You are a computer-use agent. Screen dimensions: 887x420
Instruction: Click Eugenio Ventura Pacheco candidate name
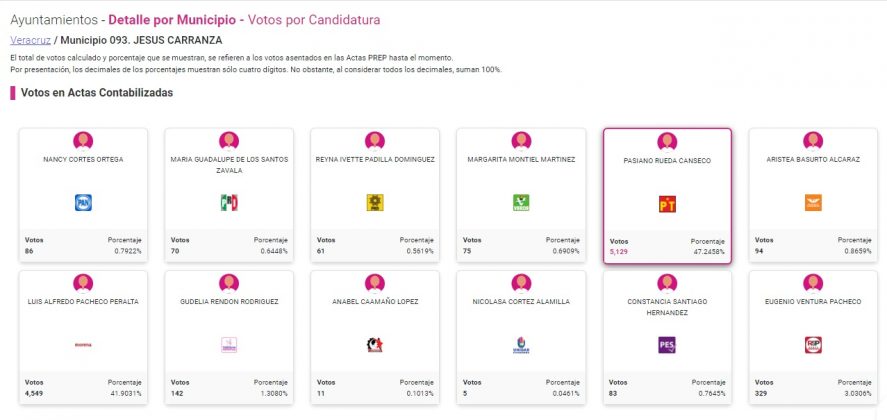813,301
